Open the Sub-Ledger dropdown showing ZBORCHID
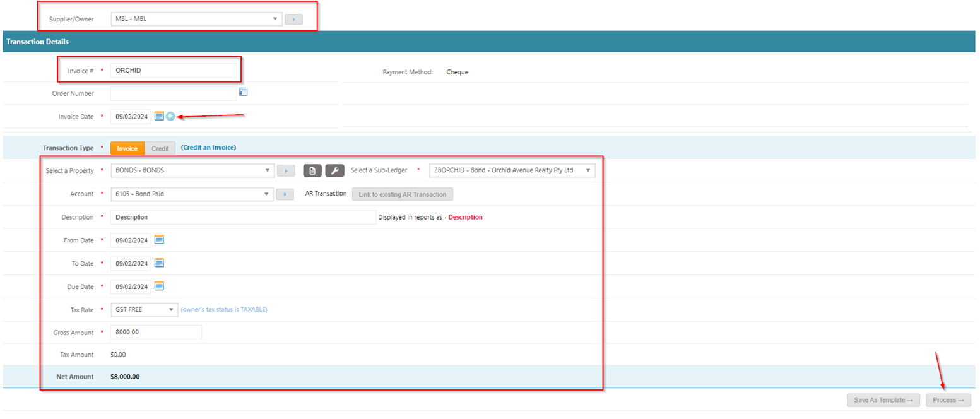 point(512,170)
